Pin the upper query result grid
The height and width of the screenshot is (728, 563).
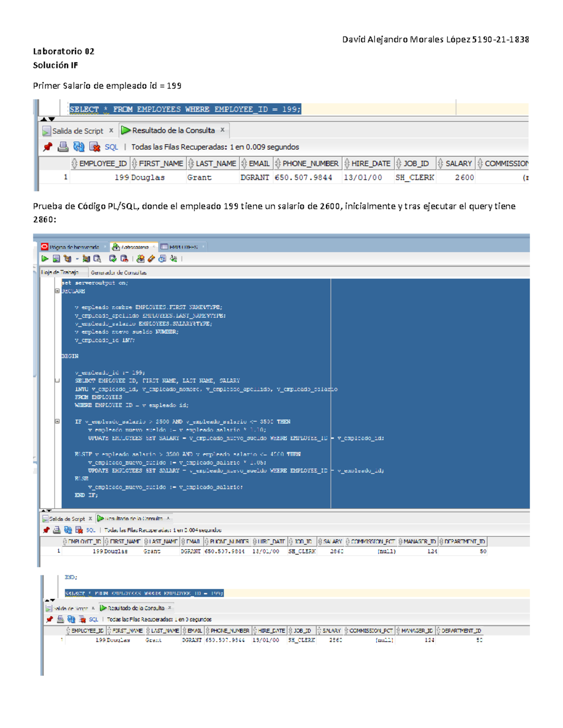(47, 147)
